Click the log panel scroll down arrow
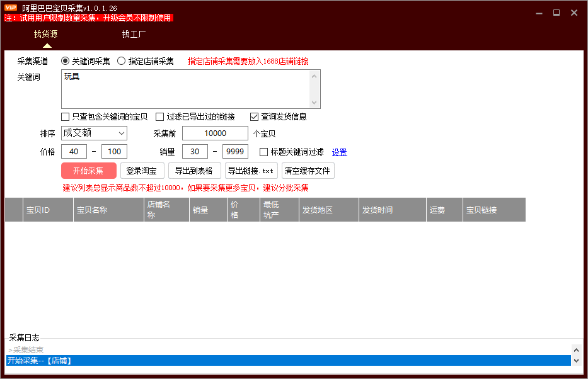Screen dimensions: 588x379 (x=577, y=361)
